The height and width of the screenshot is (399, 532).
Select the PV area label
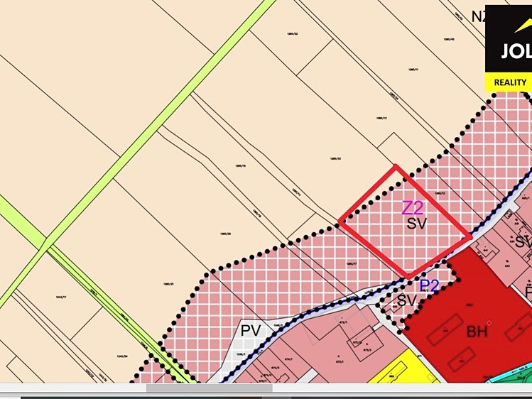[x=251, y=330]
